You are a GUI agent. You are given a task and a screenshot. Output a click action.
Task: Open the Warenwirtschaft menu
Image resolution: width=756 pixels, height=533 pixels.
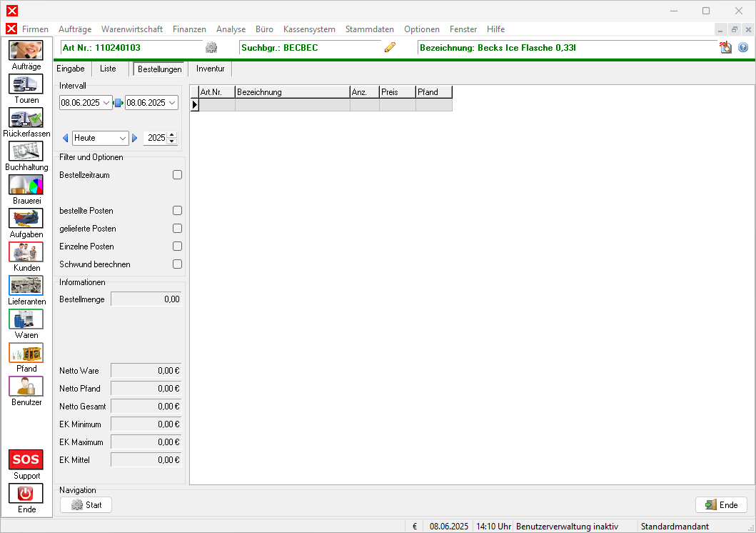click(132, 29)
